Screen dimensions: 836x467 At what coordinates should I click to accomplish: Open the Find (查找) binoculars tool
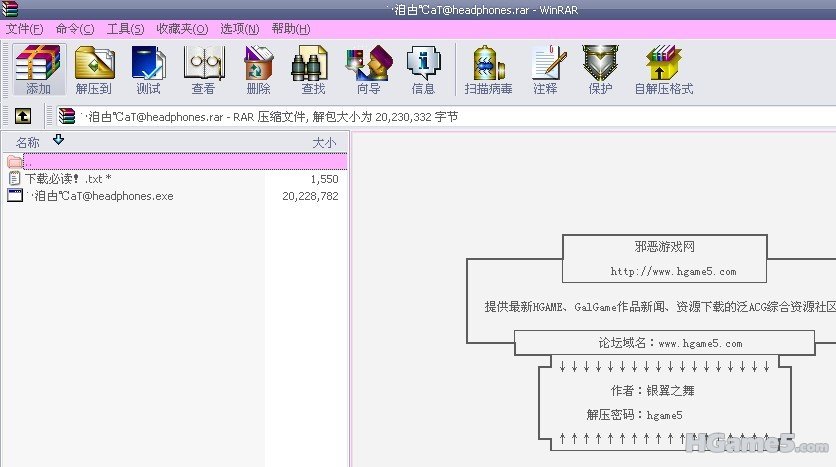coord(313,70)
